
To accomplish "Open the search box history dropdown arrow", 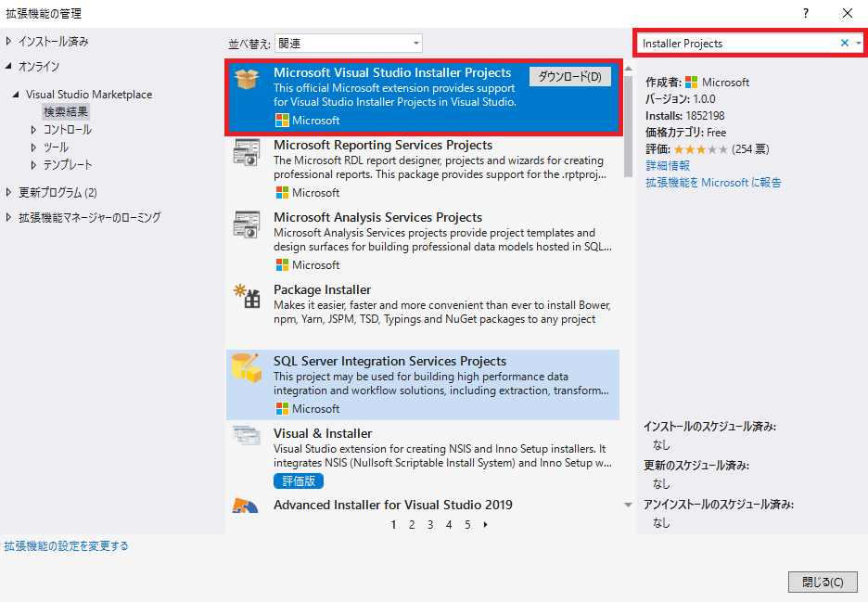I will (x=858, y=43).
